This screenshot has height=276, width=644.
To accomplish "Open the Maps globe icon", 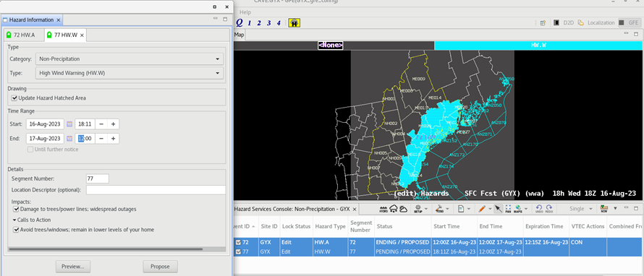I will (518, 209).
